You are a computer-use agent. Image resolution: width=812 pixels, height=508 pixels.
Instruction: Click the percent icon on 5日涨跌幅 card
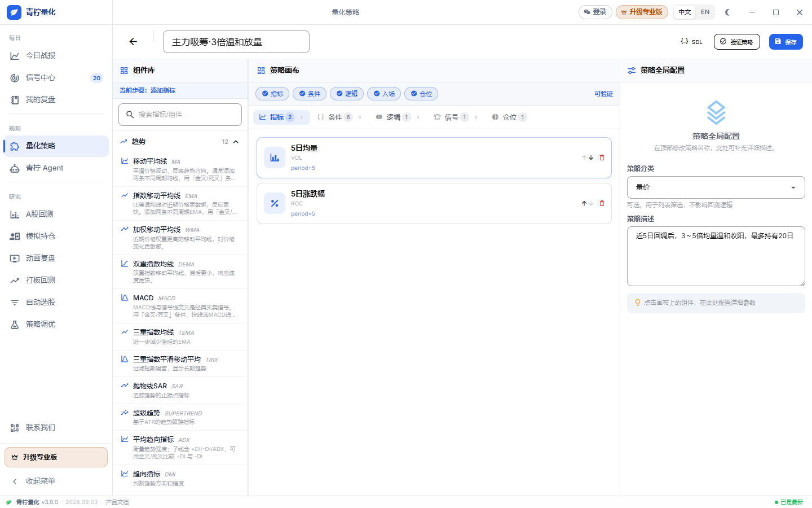click(x=275, y=204)
